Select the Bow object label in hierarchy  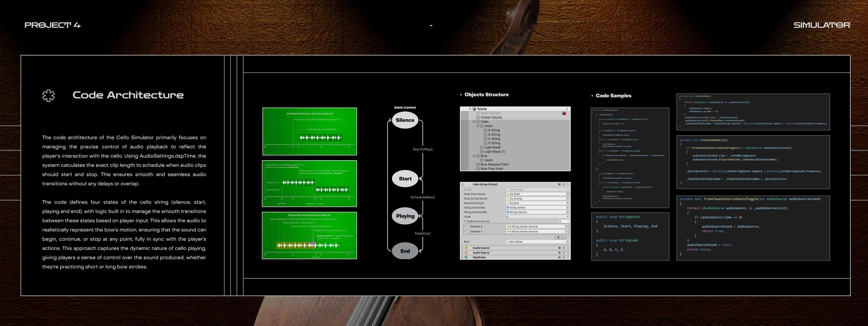484,156
